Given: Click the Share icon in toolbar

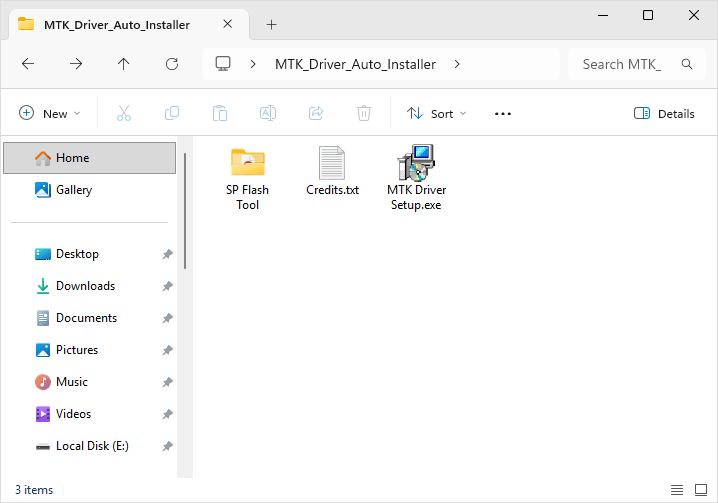Looking at the screenshot, I should [316, 113].
